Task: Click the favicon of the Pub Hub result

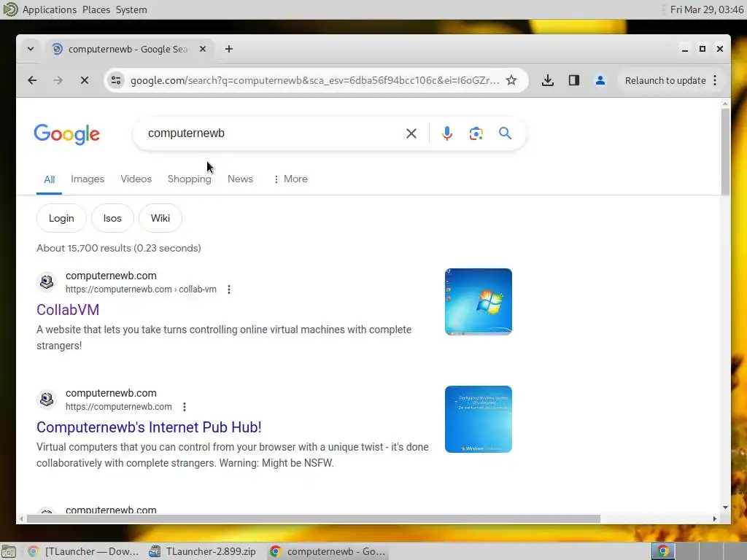Action: pyautogui.click(x=47, y=400)
